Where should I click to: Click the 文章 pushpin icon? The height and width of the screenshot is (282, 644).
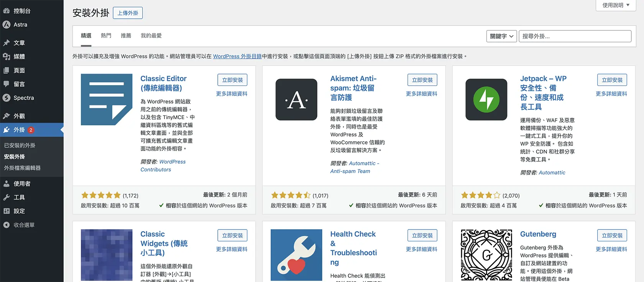pos(7,43)
